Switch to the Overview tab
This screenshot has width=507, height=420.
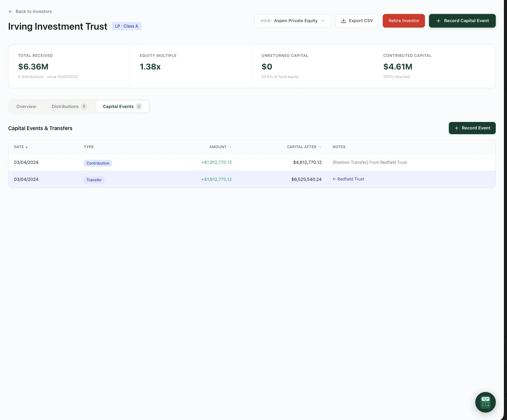[x=26, y=106]
